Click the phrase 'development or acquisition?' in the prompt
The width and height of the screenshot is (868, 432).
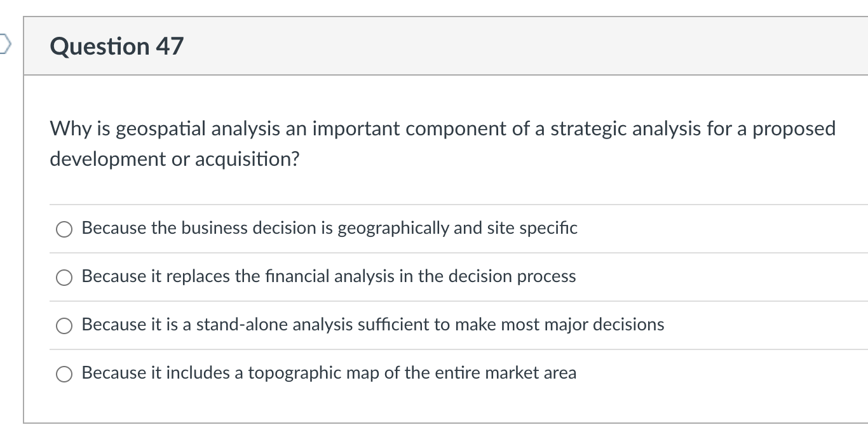(175, 159)
